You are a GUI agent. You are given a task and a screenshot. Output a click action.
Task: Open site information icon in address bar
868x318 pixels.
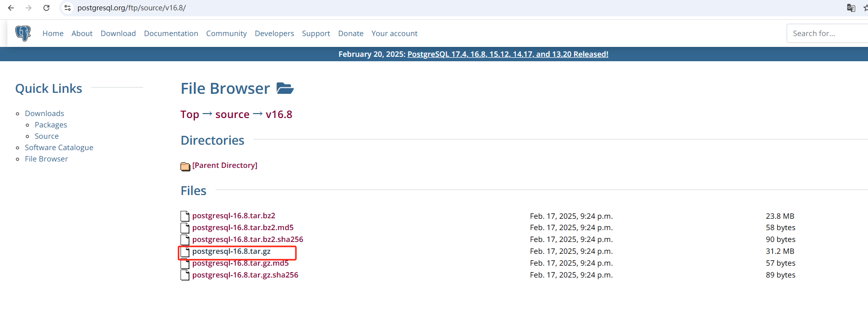coord(68,8)
